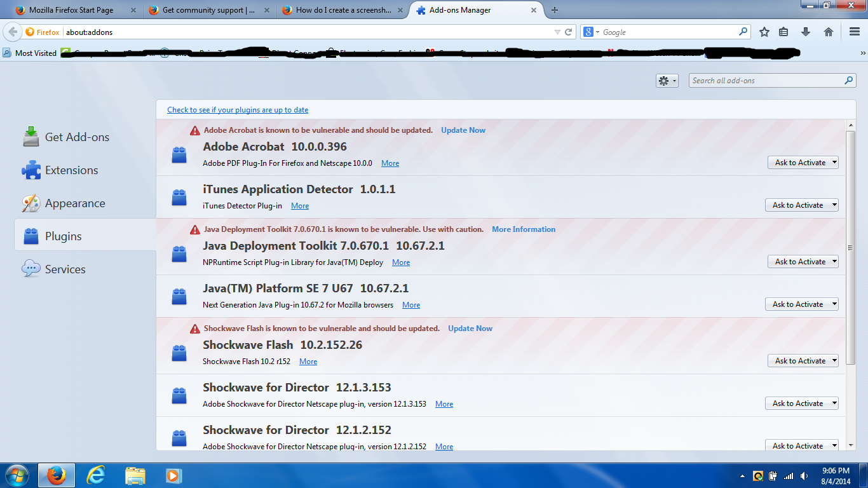
Task: Click the Back navigation arrow button
Action: pyautogui.click(x=13, y=32)
